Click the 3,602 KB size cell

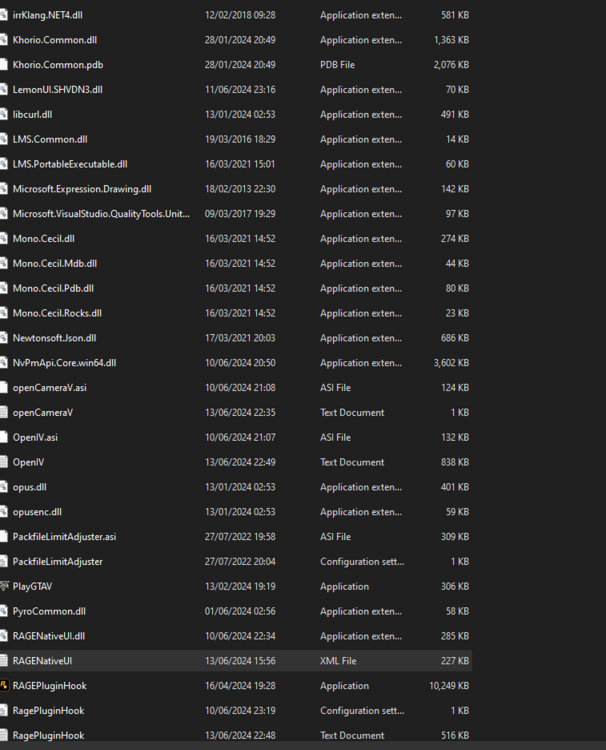coord(451,363)
